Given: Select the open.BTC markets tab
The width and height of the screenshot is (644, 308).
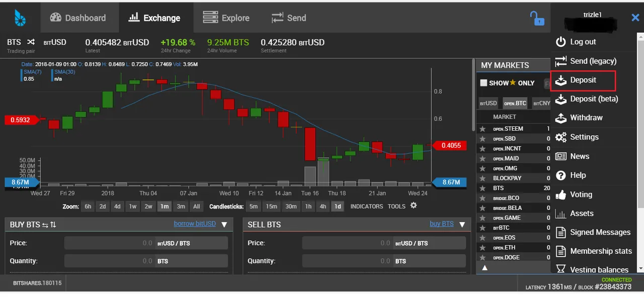Looking at the screenshot, I should click(515, 103).
